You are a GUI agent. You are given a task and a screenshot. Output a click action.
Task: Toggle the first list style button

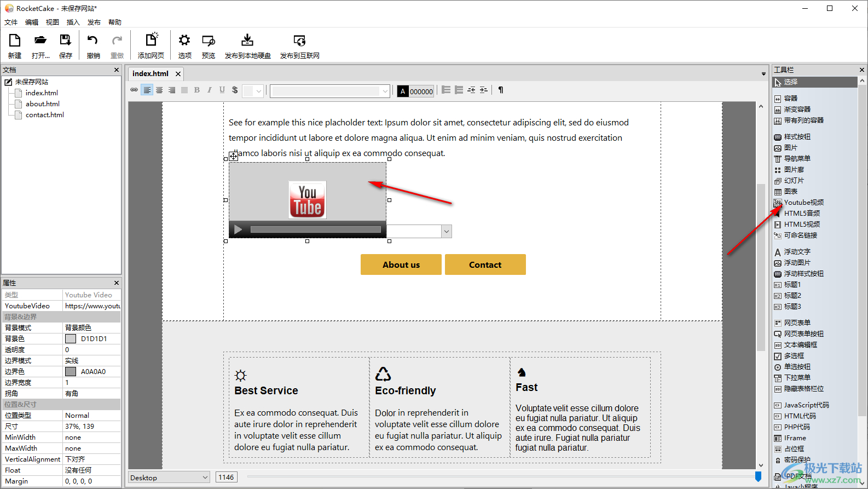(446, 90)
